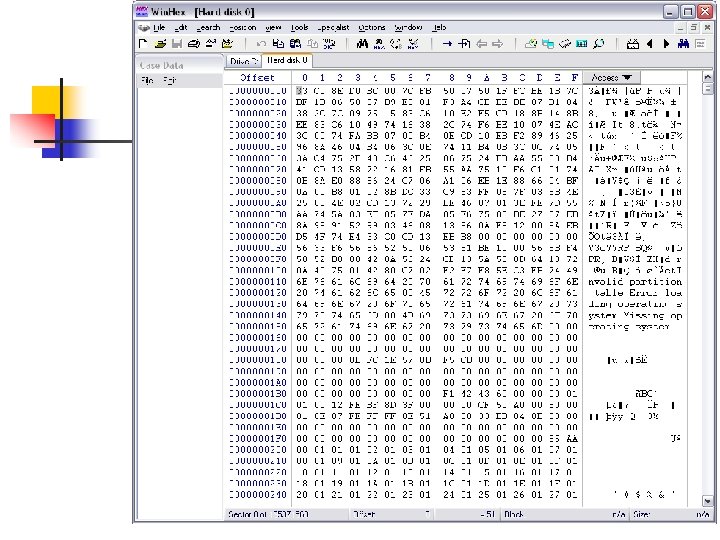Open the Help menu
Screen dimensions: 720x540
439,28
